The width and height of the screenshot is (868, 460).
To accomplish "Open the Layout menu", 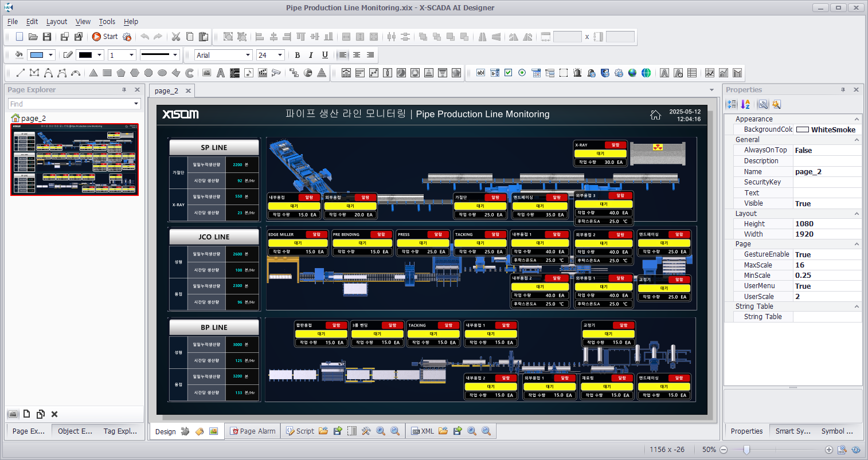I will (x=57, y=21).
